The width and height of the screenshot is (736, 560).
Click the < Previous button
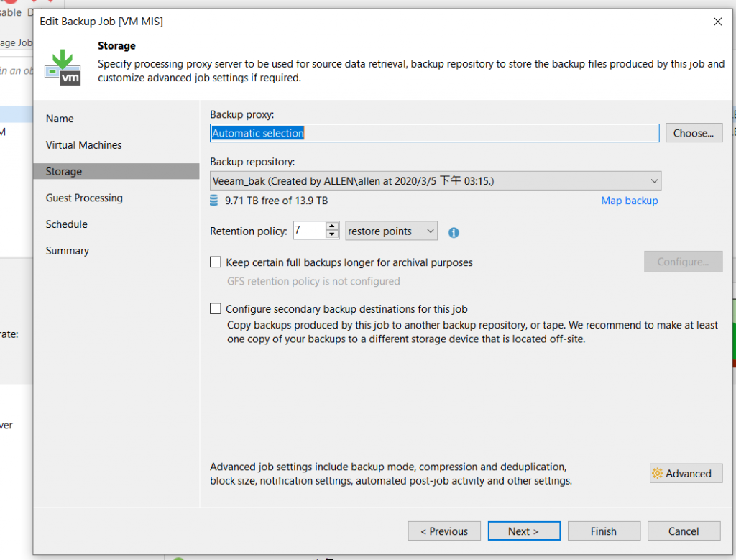pos(444,531)
